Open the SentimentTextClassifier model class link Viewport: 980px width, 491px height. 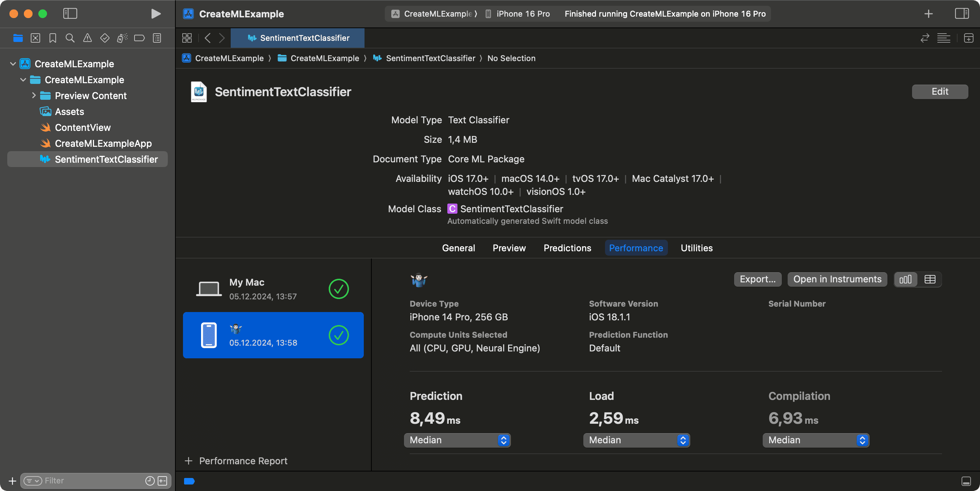(511, 209)
